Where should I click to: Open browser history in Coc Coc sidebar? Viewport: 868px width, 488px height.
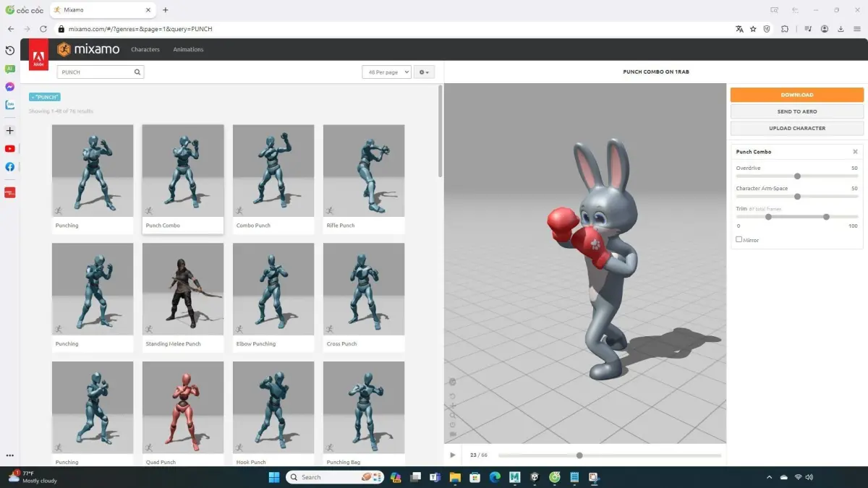coord(9,51)
